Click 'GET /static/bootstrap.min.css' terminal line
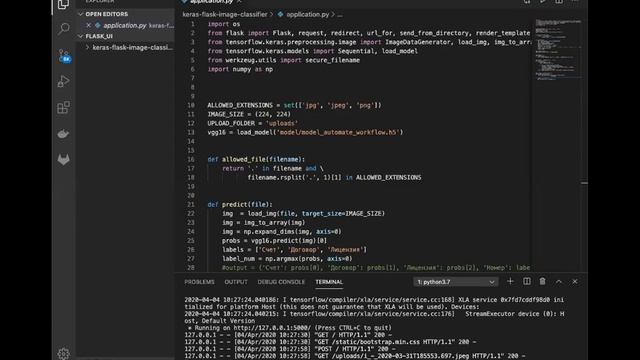The width and height of the screenshot is (640, 360). coord(331,342)
